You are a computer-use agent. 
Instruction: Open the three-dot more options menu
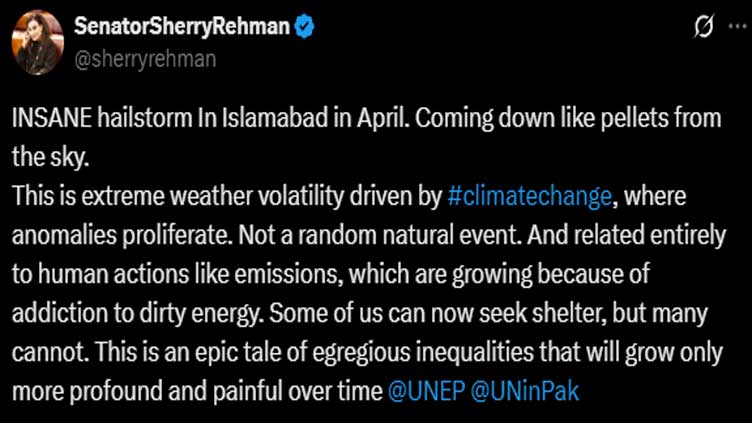pos(737,26)
